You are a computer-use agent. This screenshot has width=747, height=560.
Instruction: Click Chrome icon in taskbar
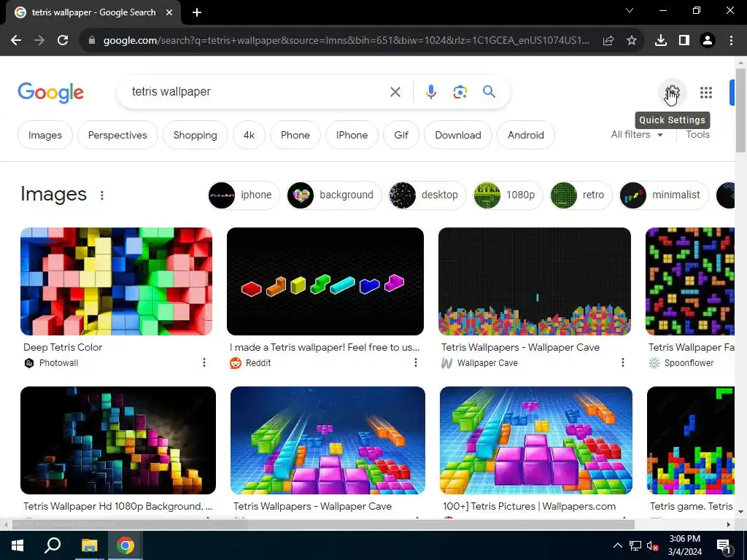(125, 545)
